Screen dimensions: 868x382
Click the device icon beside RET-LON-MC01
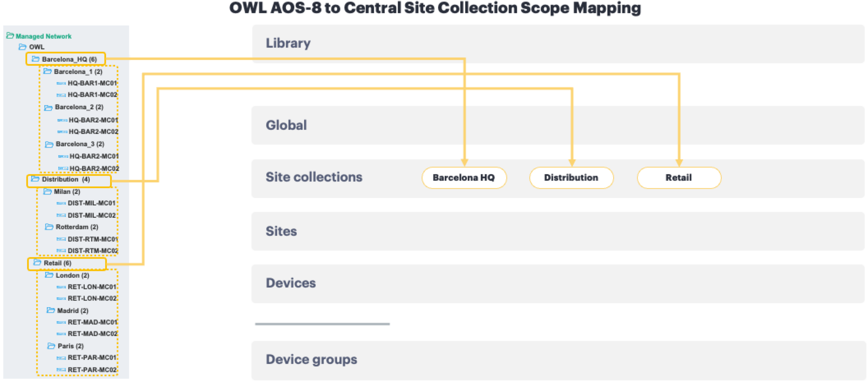(x=61, y=287)
